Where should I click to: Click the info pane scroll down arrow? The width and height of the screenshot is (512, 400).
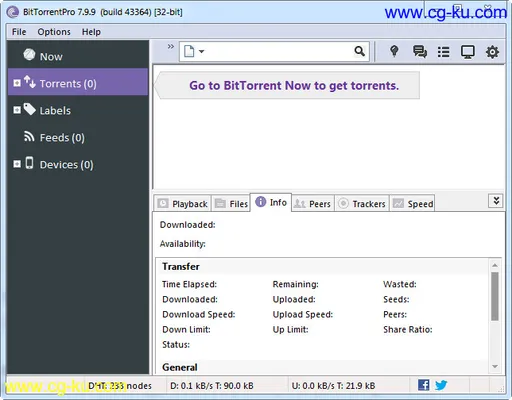495,366
